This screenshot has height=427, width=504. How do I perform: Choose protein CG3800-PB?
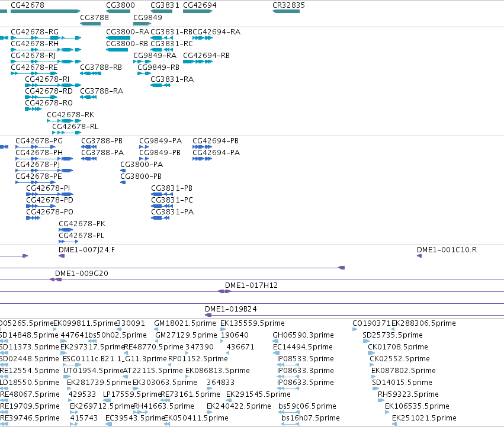(x=141, y=176)
